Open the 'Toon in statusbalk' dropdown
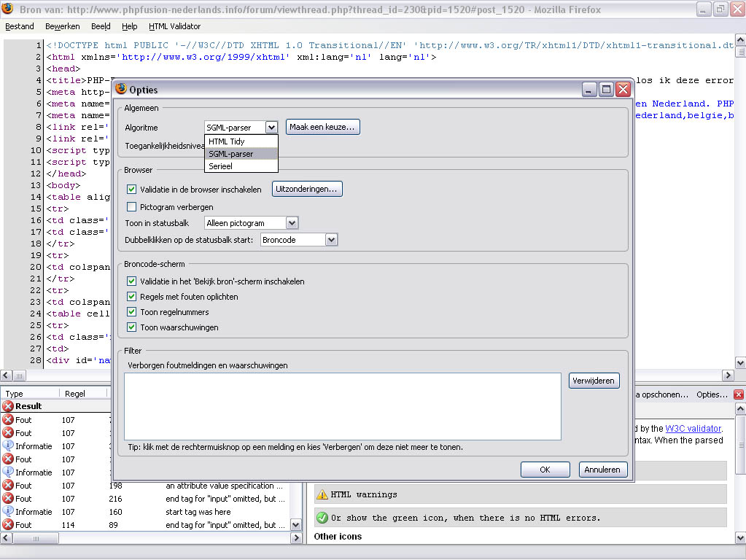 [292, 223]
